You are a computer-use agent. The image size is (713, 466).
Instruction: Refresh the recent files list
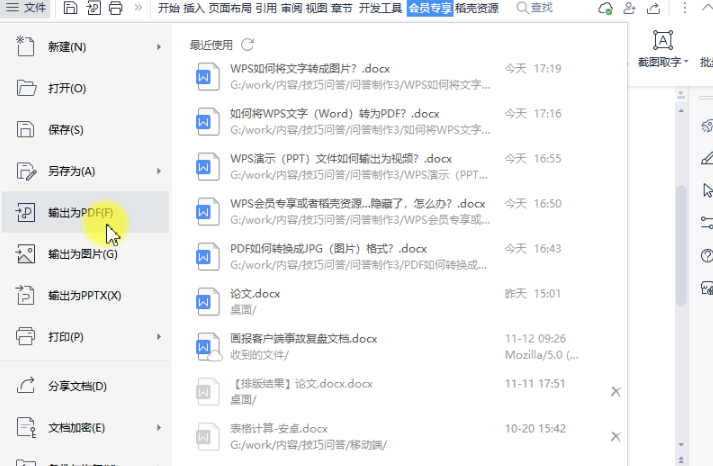click(248, 45)
